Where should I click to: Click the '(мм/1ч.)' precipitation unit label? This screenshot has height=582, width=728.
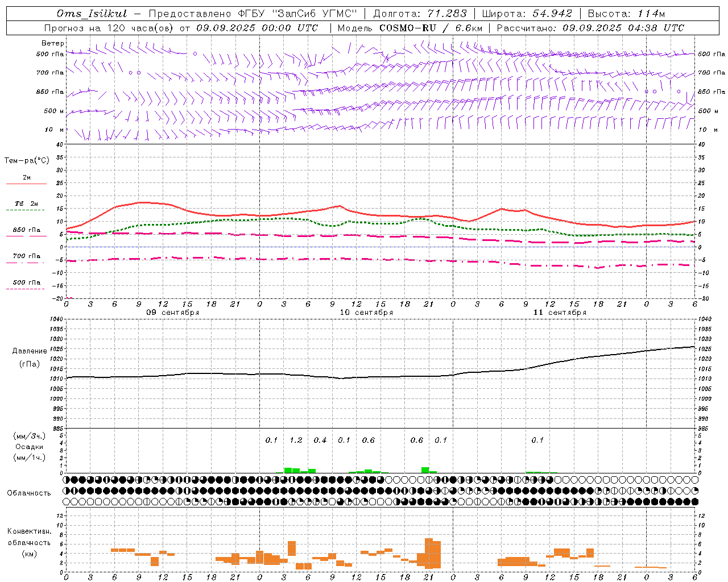pos(29,458)
